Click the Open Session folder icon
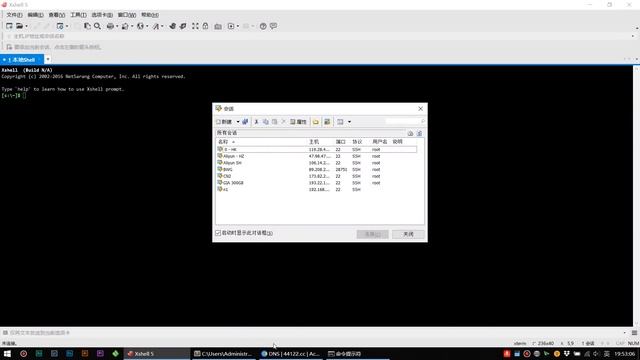 (x=19, y=26)
